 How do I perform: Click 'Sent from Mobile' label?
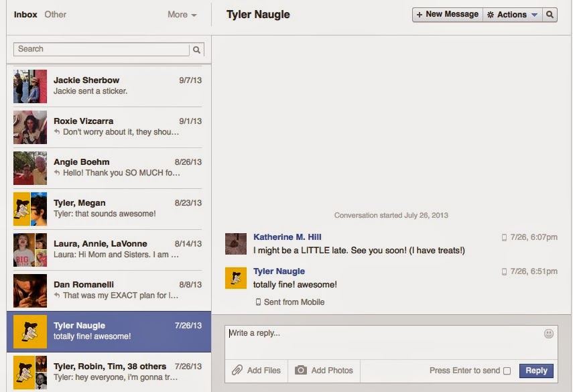coord(294,302)
